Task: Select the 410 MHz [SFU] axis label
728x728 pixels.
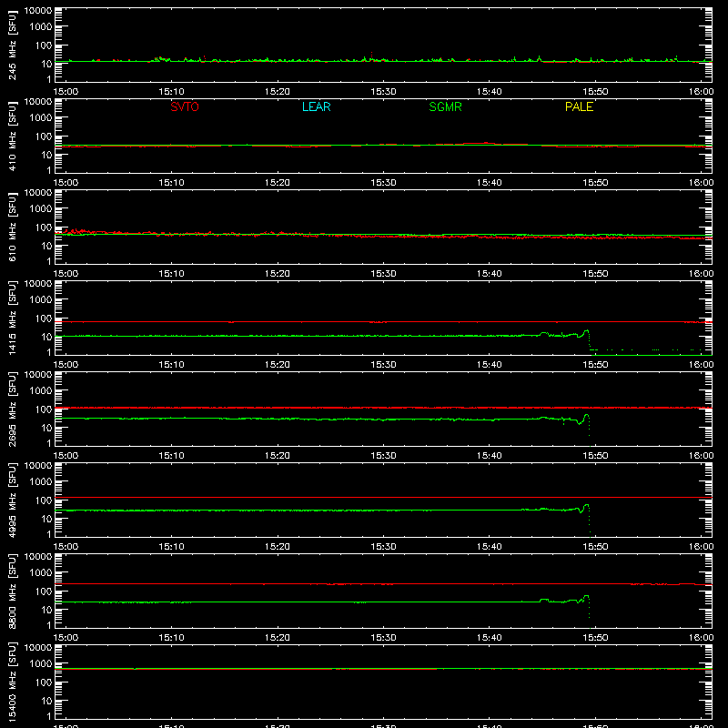Action: [x=12, y=136]
